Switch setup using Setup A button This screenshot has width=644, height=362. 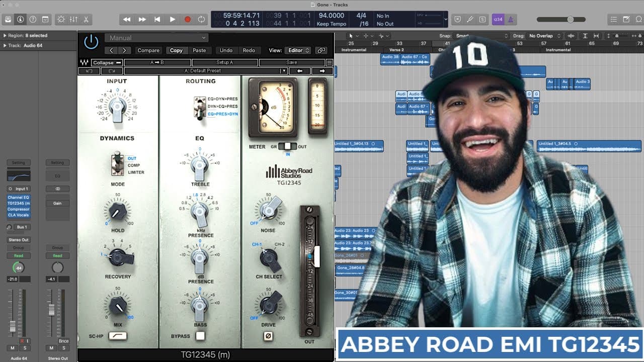point(224,63)
